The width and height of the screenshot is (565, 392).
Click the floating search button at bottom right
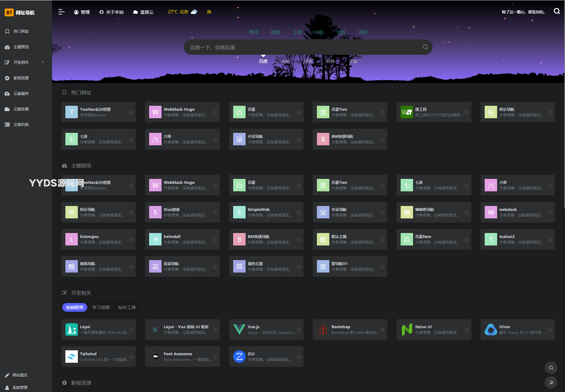pyautogui.click(x=551, y=368)
